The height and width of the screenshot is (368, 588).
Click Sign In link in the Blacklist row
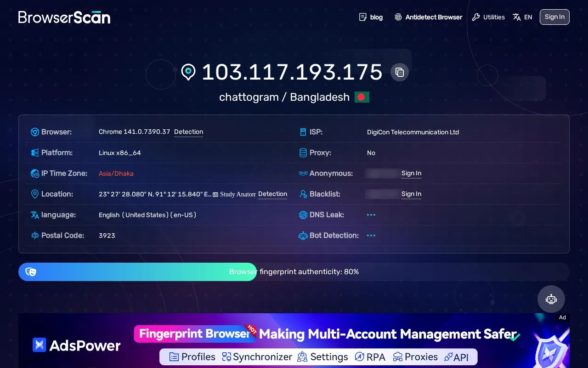click(x=411, y=194)
